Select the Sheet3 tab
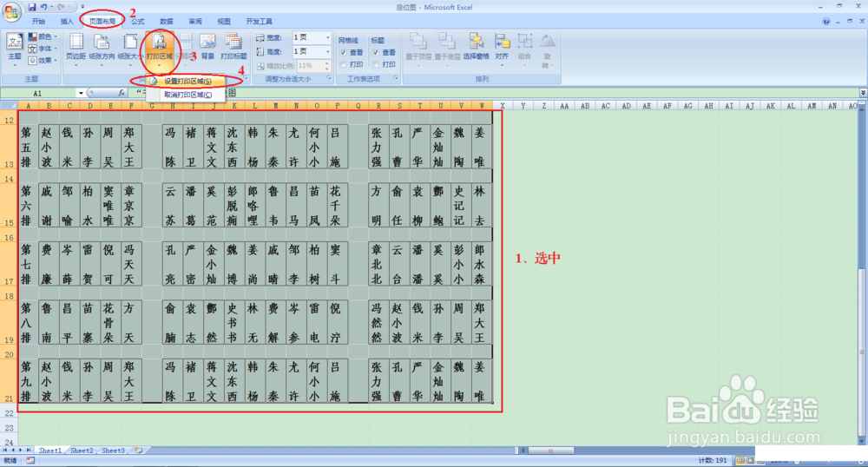Screen dimensions: 868x467 pyautogui.click(x=113, y=451)
